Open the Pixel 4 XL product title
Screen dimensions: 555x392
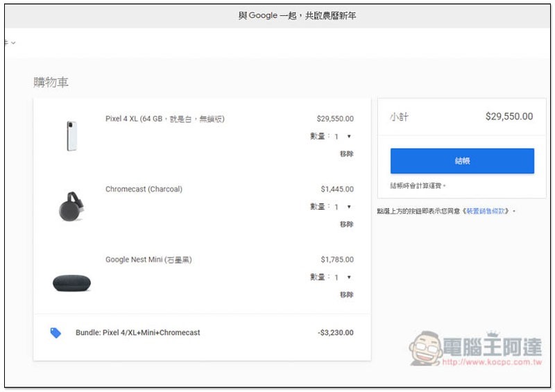tap(164, 119)
